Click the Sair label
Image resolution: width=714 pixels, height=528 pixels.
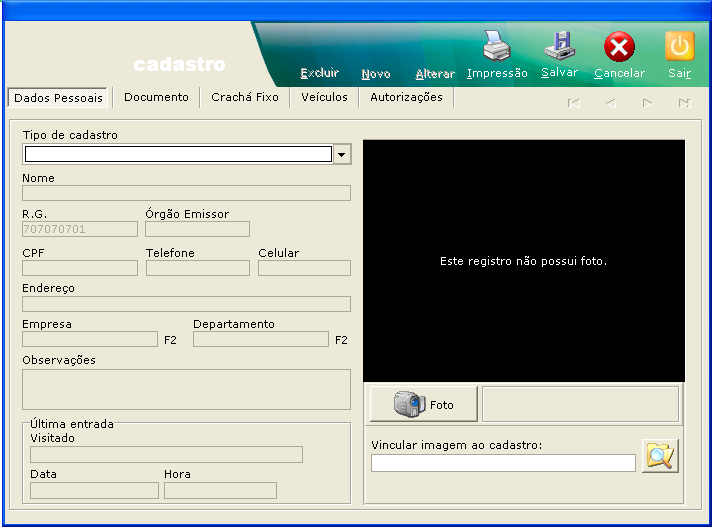click(679, 73)
